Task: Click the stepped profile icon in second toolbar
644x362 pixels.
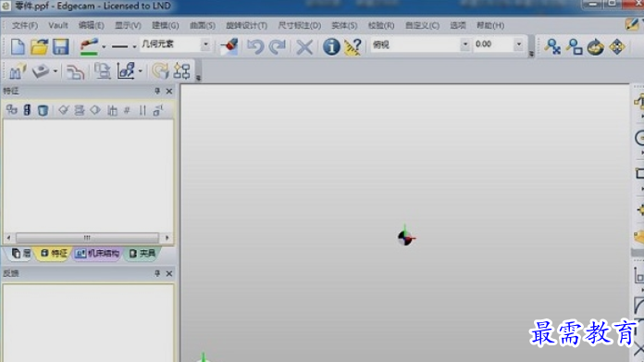Action: click(x=75, y=72)
